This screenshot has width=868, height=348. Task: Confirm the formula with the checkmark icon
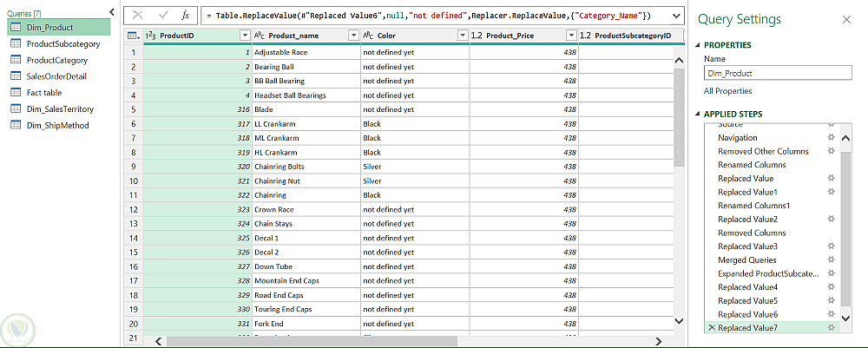[x=163, y=16]
